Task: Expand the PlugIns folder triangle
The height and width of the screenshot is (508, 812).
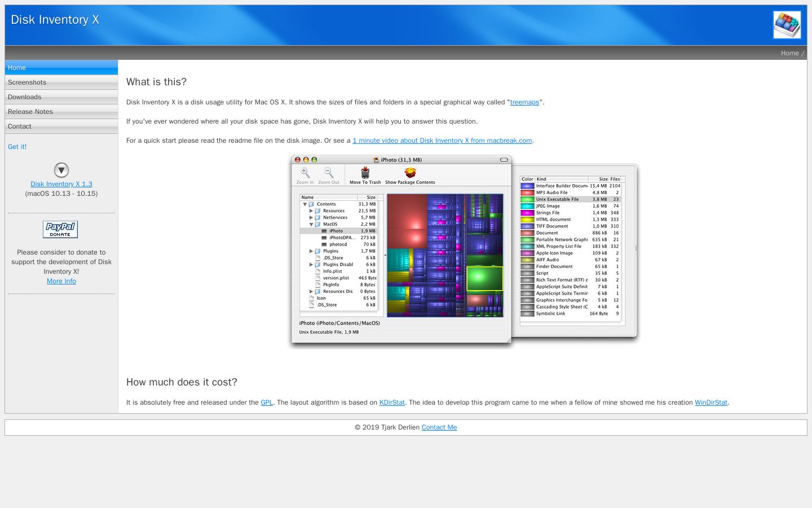Action: click(x=311, y=251)
